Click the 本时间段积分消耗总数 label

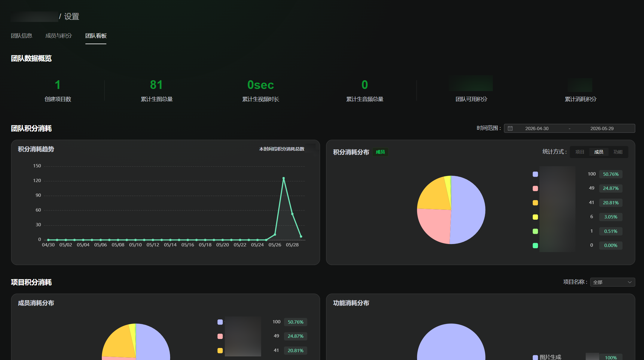tap(282, 149)
